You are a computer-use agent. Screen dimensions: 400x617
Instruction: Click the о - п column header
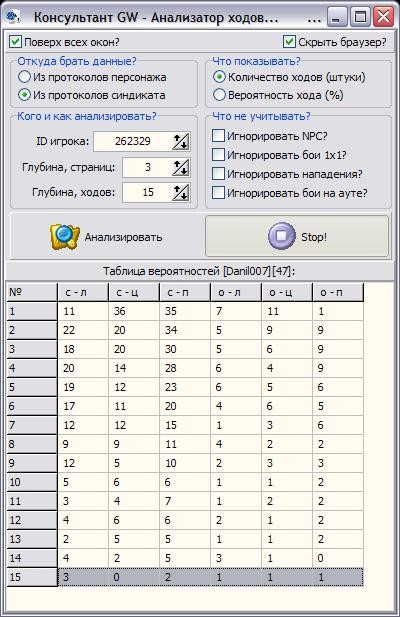click(x=338, y=292)
